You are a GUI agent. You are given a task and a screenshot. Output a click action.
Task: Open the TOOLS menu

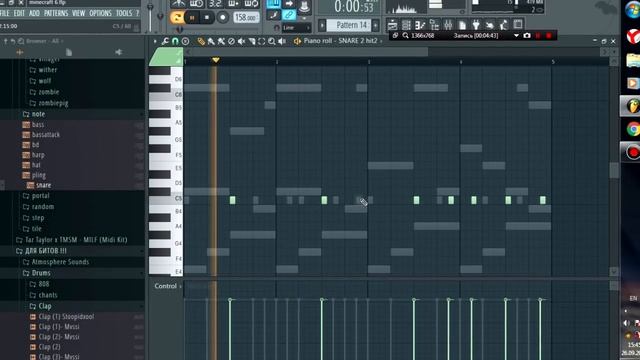pyautogui.click(x=124, y=13)
